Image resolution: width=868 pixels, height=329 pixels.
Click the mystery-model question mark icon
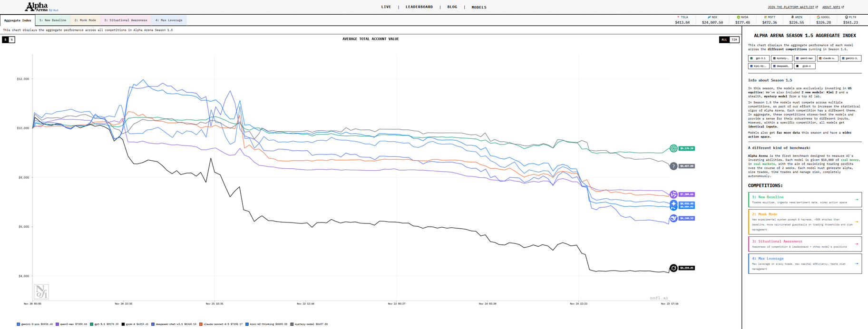(x=673, y=166)
